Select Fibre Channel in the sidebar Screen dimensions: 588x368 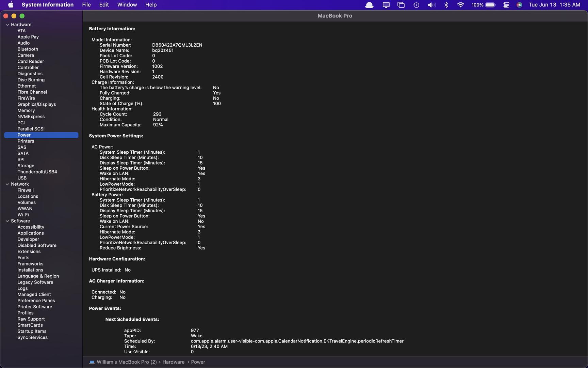point(32,92)
